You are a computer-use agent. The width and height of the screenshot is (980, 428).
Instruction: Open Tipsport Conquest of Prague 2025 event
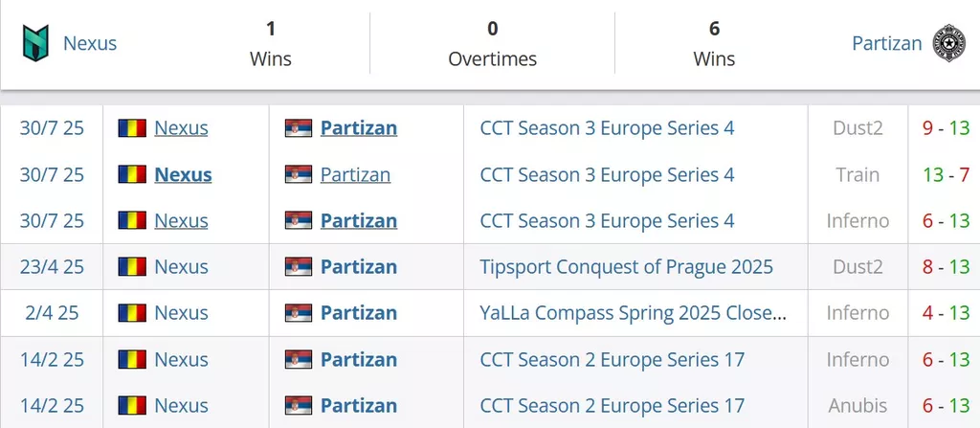(626, 267)
